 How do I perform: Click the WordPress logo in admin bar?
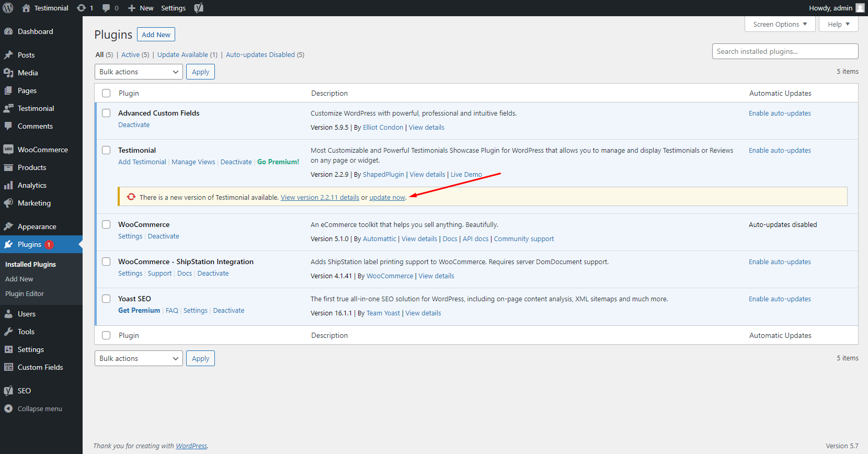tap(8, 8)
